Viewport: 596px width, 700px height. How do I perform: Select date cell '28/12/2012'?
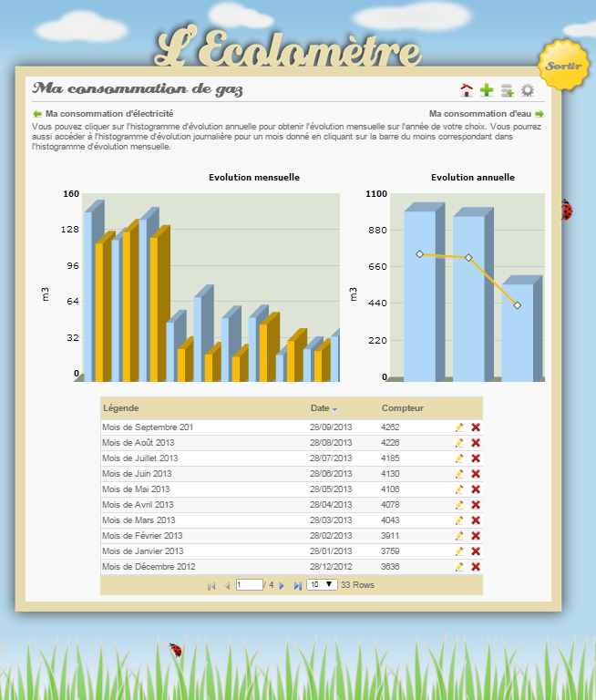[331, 567]
